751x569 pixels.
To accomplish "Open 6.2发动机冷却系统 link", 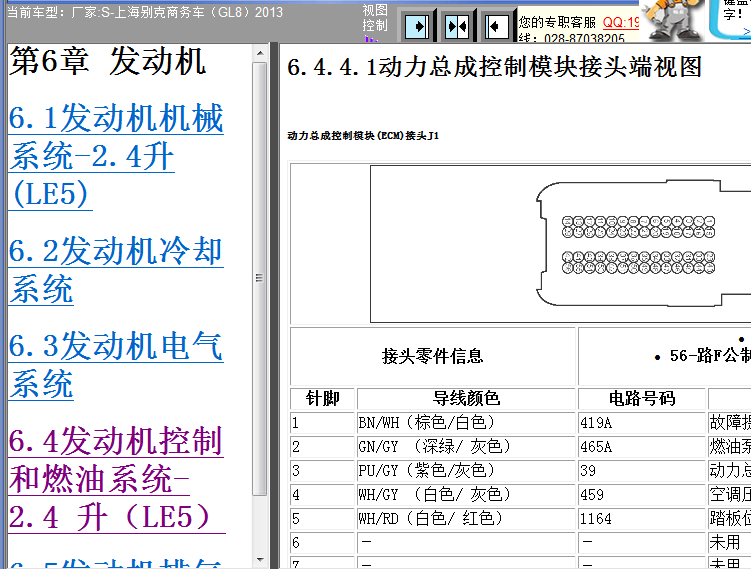I will 116,270.
